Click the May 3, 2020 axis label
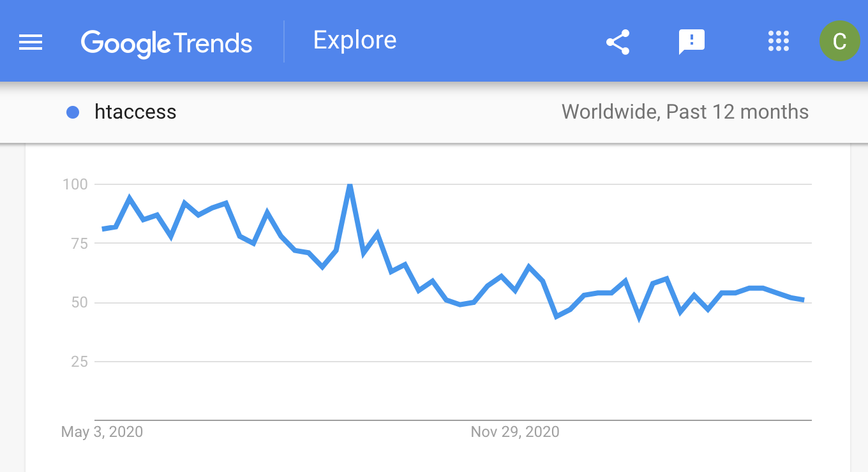The width and height of the screenshot is (868, 472). [102, 432]
